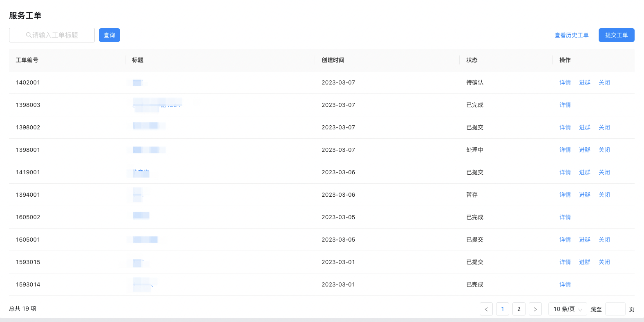
Task: Click the 跳至 page number input
Action: tap(615, 309)
